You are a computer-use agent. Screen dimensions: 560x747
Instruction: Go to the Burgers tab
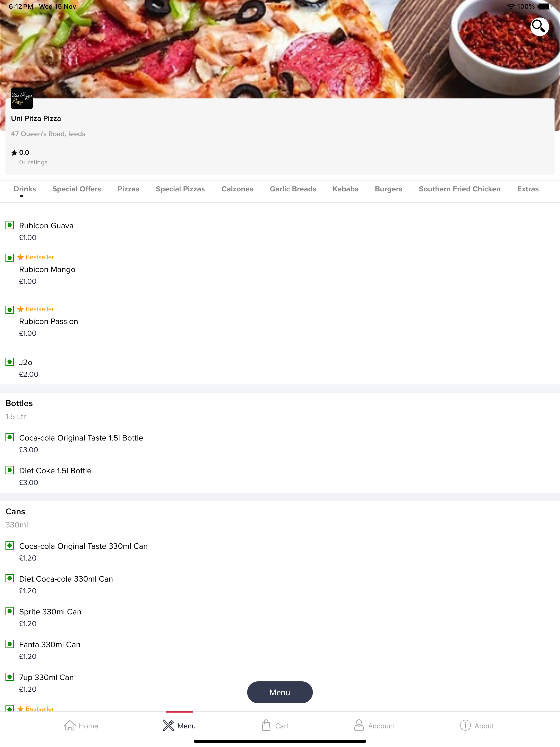(x=389, y=189)
